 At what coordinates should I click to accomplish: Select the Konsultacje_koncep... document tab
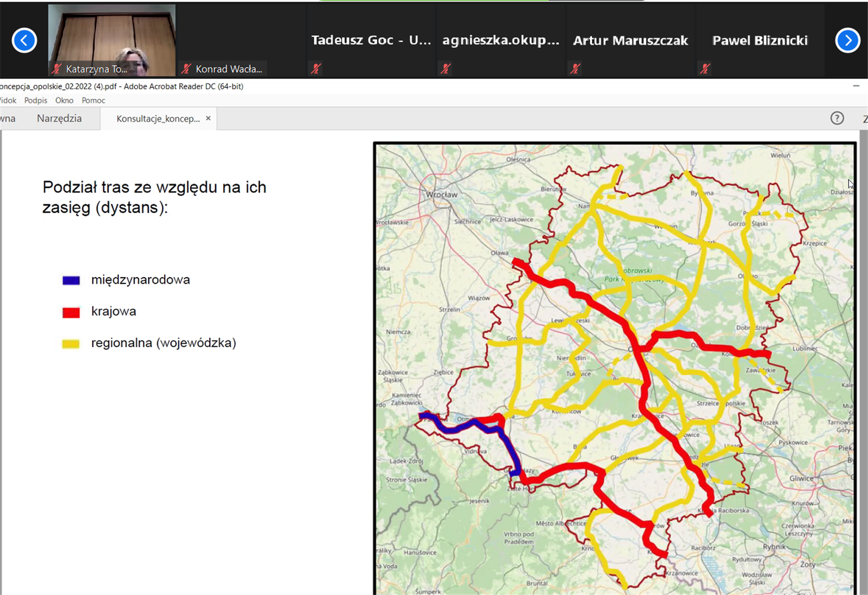coord(158,118)
